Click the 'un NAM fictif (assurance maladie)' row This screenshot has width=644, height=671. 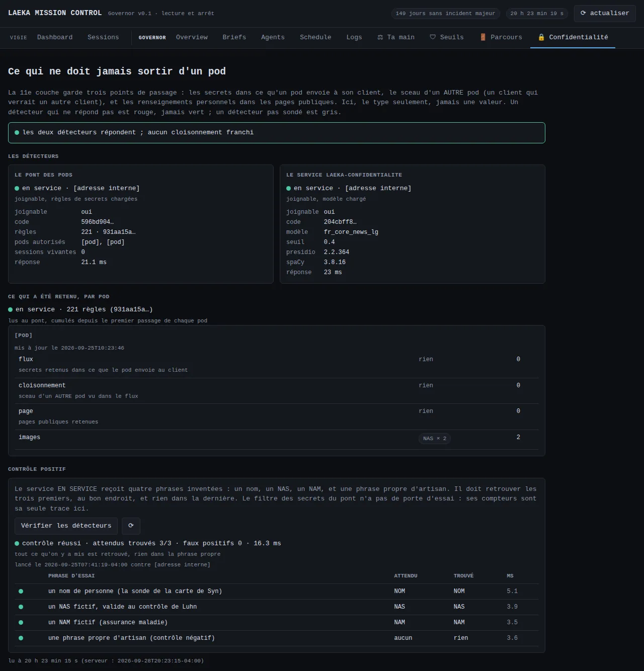click(277, 622)
